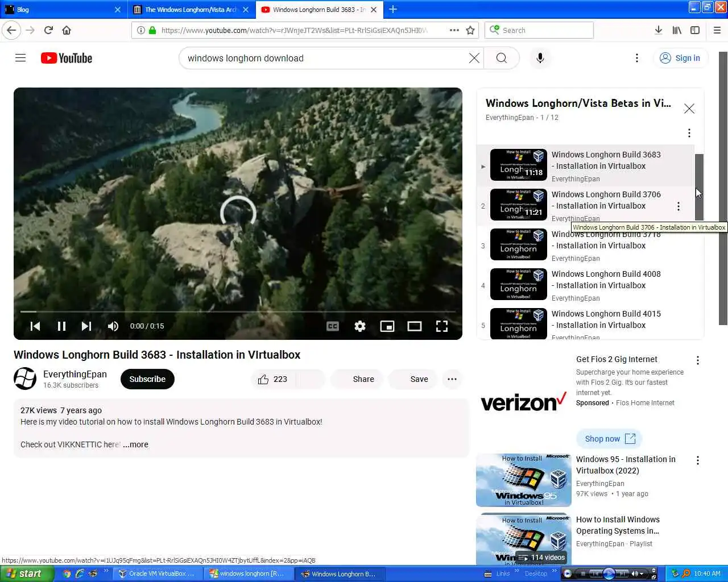Close the playlist panel
The image size is (728, 582).
pyautogui.click(x=689, y=109)
